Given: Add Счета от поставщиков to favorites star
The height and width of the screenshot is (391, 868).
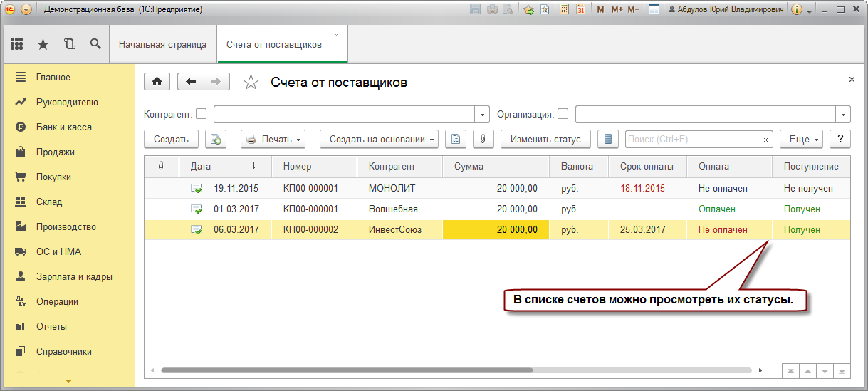Looking at the screenshot, I should [x=251, y=83].
